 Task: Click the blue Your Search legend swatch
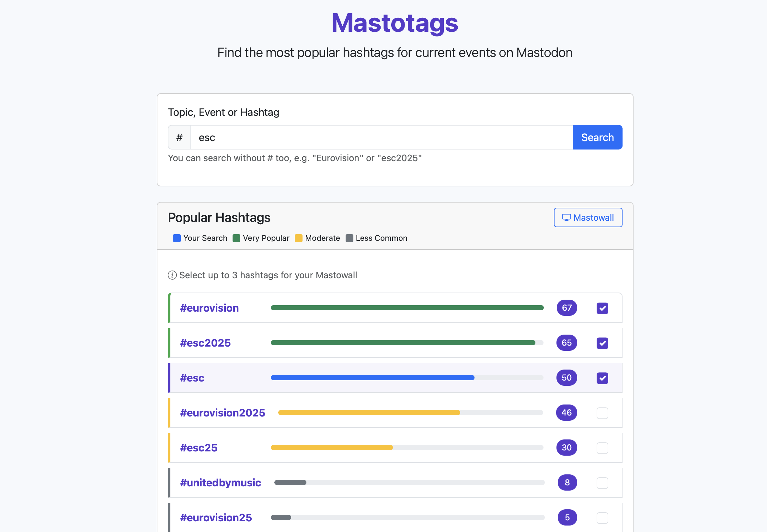tap(177, 238)
